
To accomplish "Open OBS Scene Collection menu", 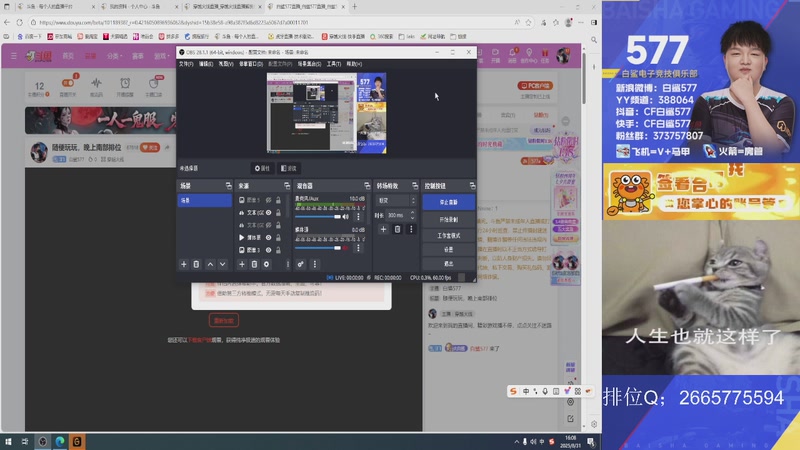I will 309,64.
